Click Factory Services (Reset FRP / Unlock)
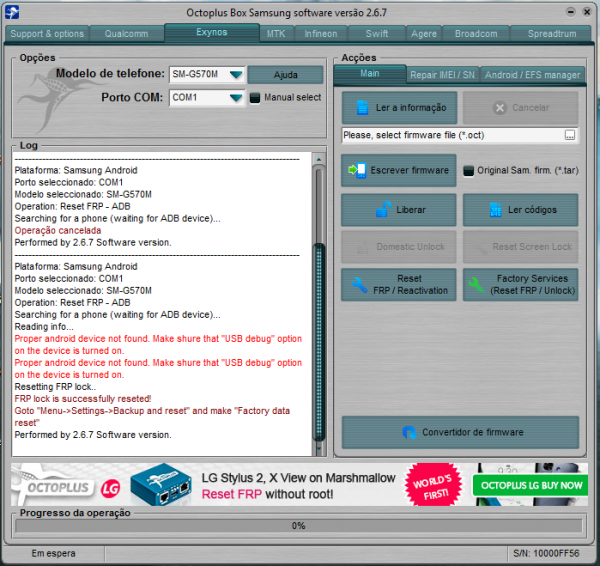Viewport: 600px width, 566px height. (520, 285)
